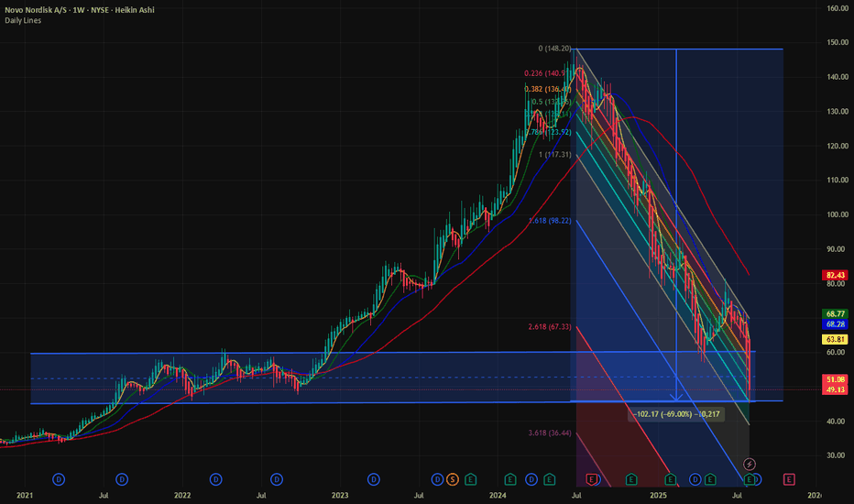The image size is (854, 504).
Task: Click the Daily Lines indicator label
Action: pyautogui.click(x=23, y=21)
